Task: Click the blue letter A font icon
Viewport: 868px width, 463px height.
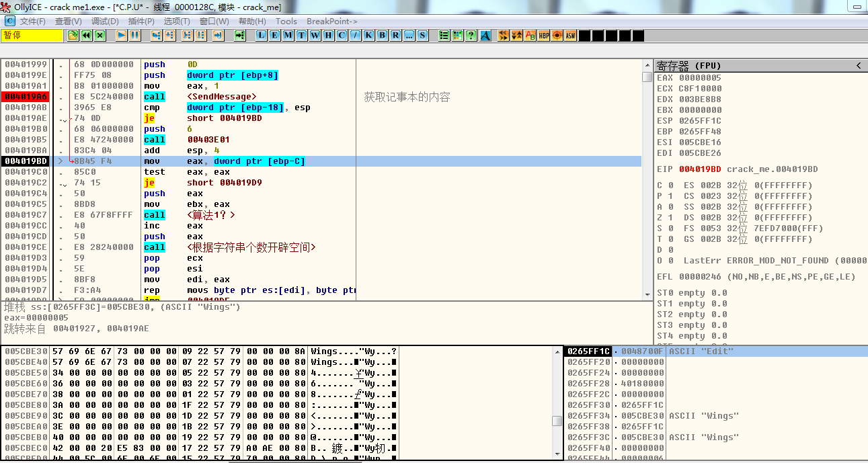Action: [x=485, y=35]
